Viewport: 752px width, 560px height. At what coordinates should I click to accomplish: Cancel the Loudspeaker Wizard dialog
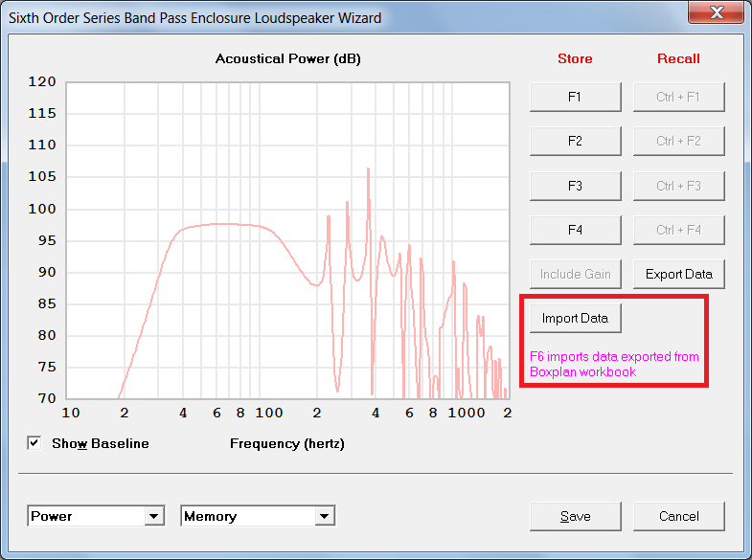[678, 516]
